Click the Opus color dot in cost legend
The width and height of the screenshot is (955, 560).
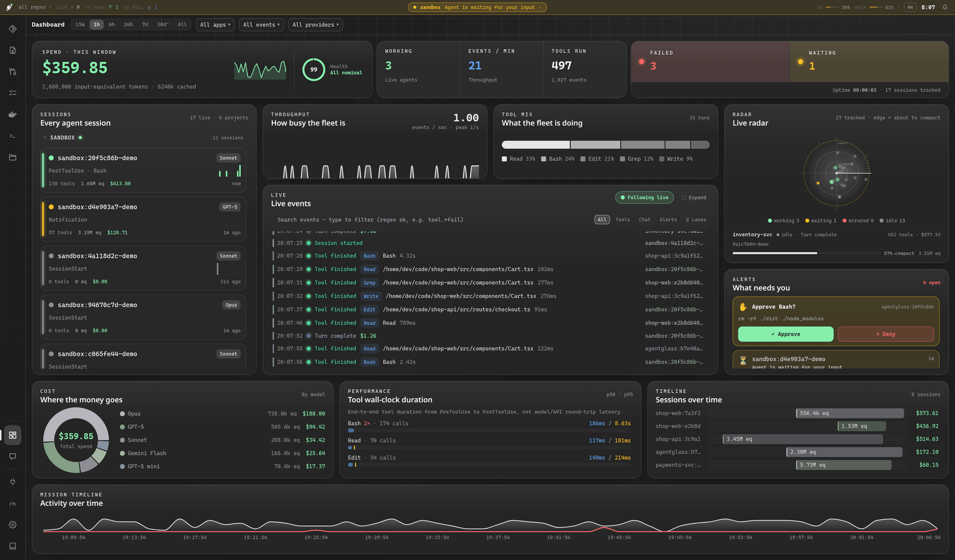123,413
